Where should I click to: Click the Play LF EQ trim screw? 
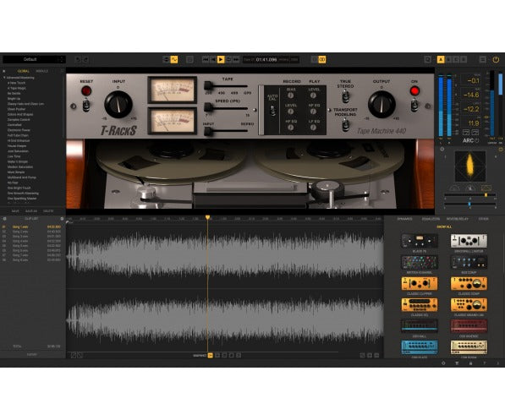tap(313, 128)
